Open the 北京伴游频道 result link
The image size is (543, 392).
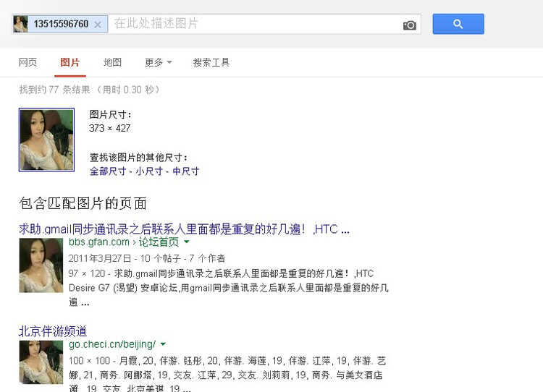(53, 331)
